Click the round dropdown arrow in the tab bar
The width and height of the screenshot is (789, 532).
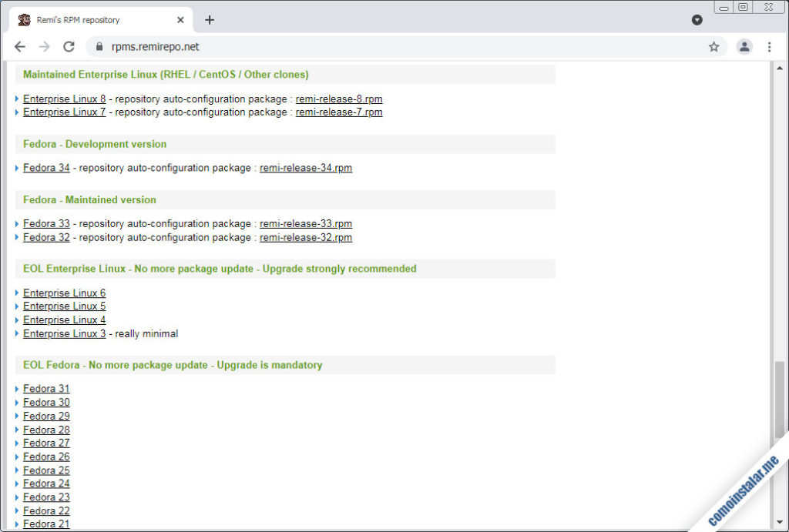(x=697, y=20)
